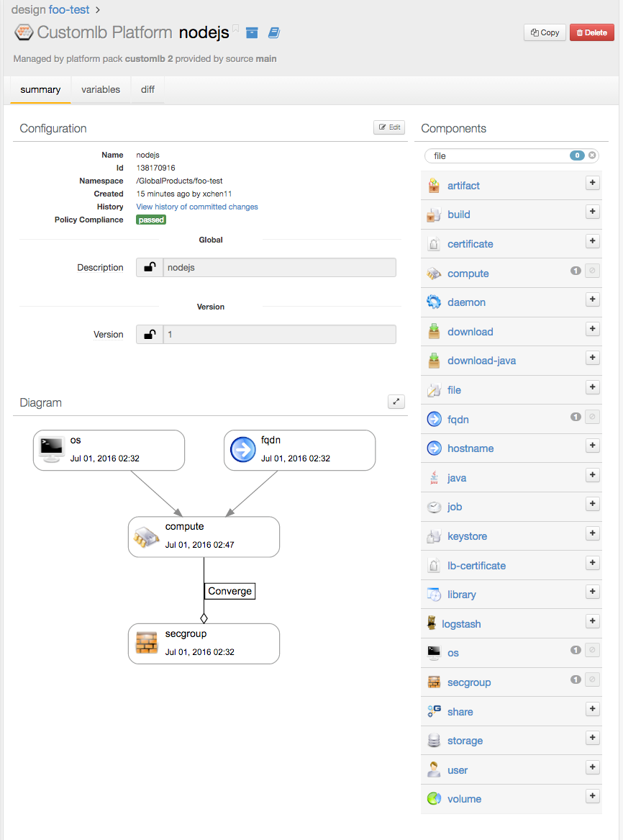The height and width of the screenshot is (840, 623).
Task: Bookmark the nodejs platform
Action: pyautogui.click(x=236, y=27)
